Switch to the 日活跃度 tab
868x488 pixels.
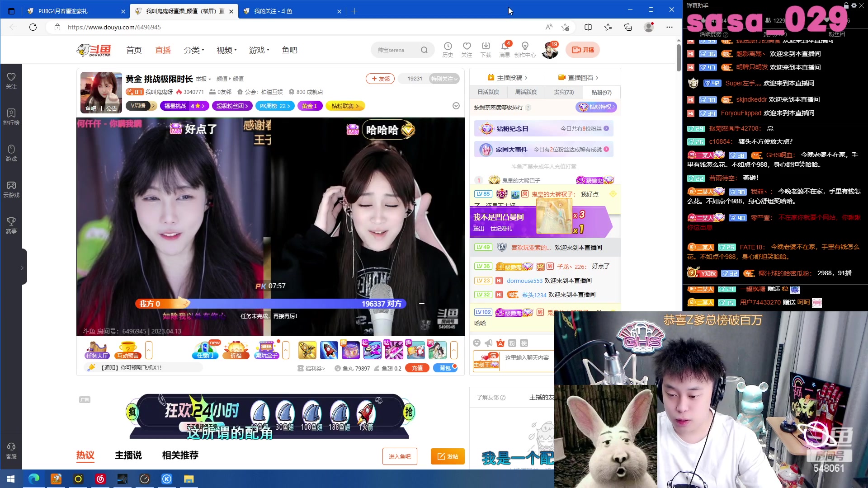(488, 92)
